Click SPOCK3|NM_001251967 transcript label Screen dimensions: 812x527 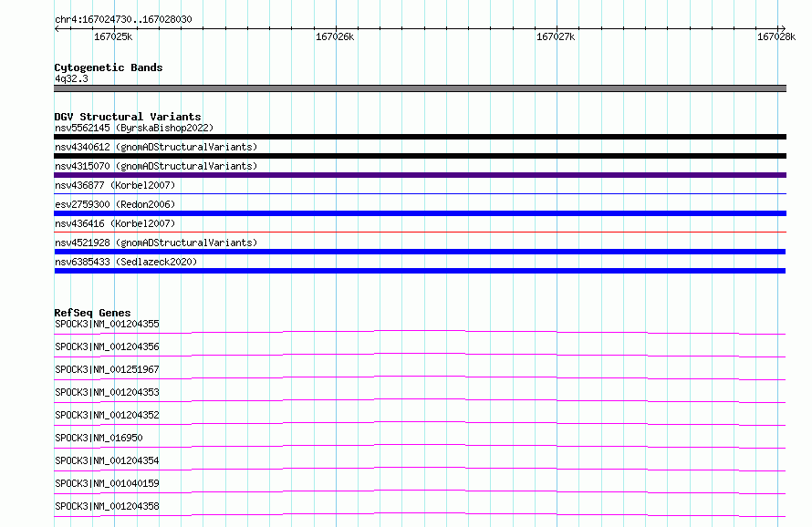[107, 369]
